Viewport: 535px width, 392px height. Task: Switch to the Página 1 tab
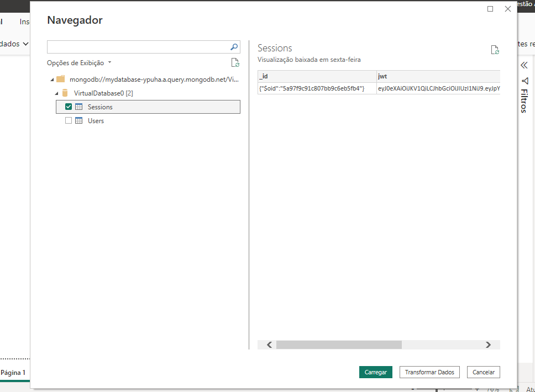pyautogui.click(x=13, y=373)
